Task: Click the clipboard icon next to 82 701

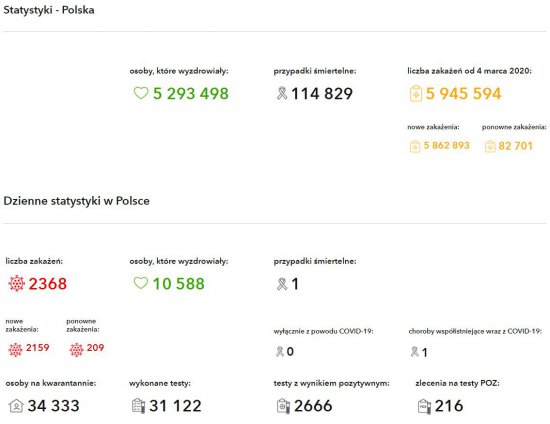Action: pos(490,146)
